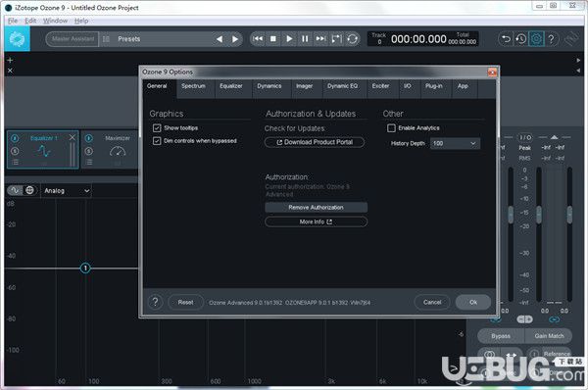Viewport: 588px width, 390px height.
Task: Solo the Maximizer module
Action: pyautogui.click(x=89, y=151)
